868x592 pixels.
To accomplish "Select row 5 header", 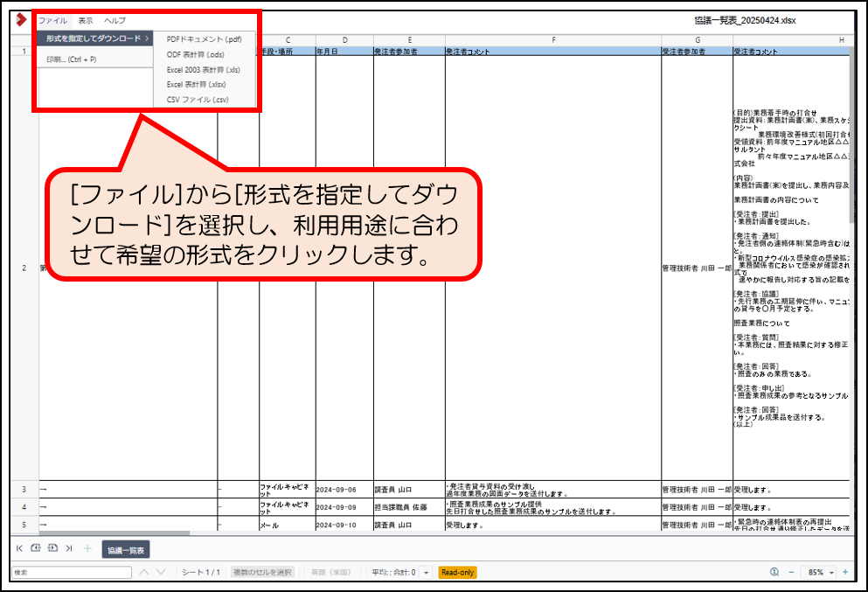I will point(24,524).
